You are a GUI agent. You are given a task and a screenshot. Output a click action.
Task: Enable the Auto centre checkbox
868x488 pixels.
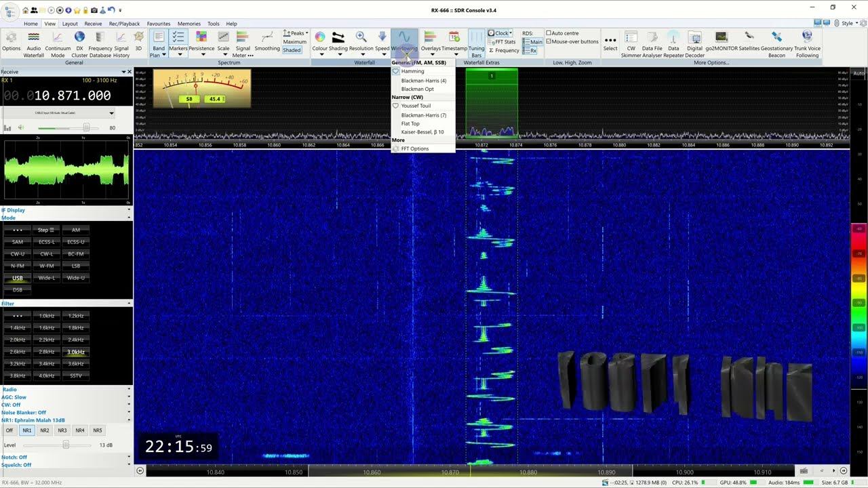click(549, 33)
